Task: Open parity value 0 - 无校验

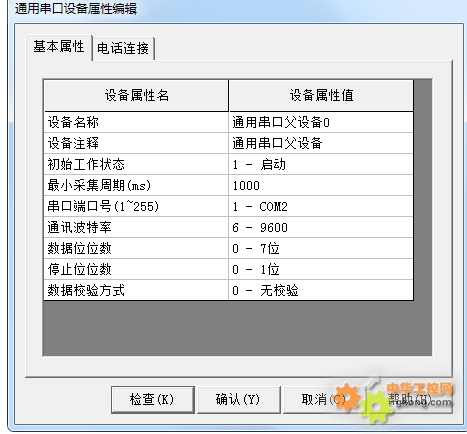Action: click(321, 290)
